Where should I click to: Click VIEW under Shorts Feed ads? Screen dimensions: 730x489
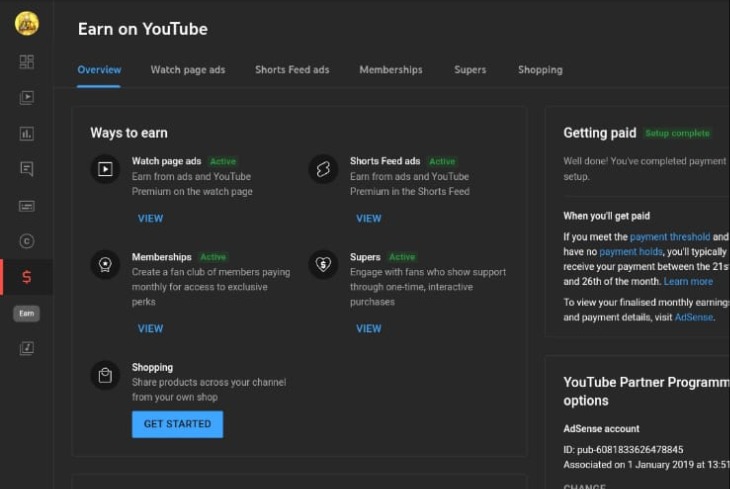tap(369, 218)
